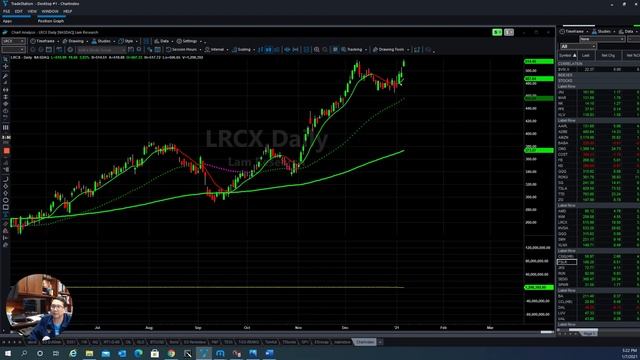Select the active Chartvideo workspace tab

pyautogui.click(x=364, y=342)
